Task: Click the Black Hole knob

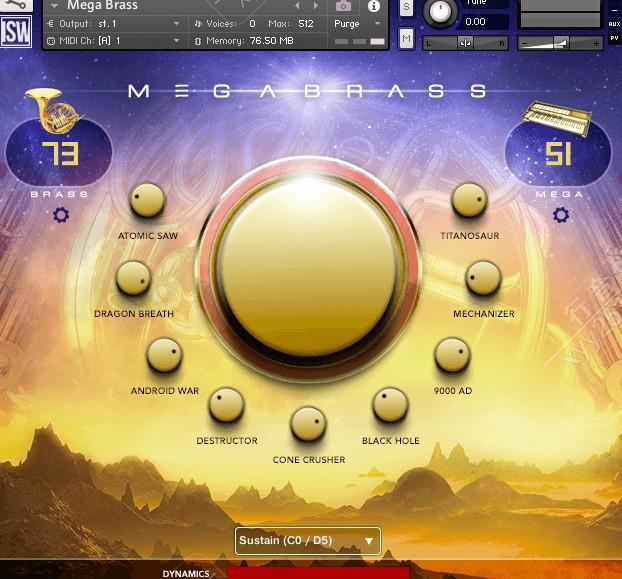Action: point(390,405)
